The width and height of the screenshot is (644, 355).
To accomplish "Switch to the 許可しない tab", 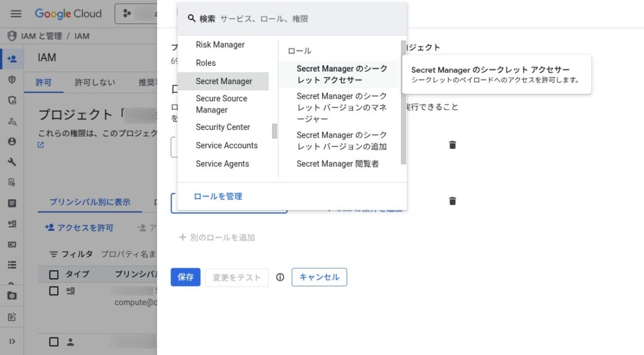I will (95, 82).
